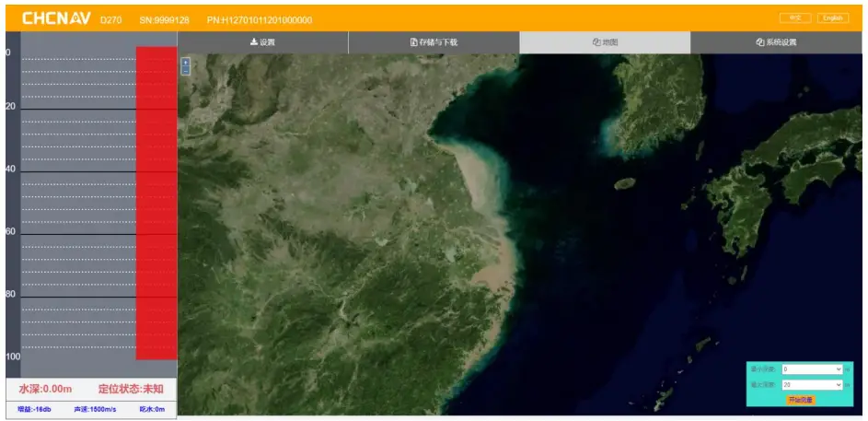Switch language to English
The height and width of the screenshot is (421, 868).
pos(833,18)
